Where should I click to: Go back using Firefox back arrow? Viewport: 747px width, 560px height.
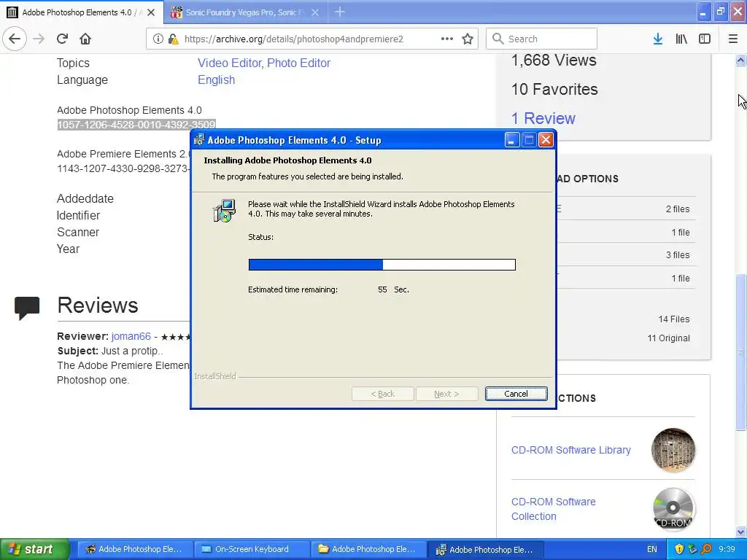(x=15, y=39)
